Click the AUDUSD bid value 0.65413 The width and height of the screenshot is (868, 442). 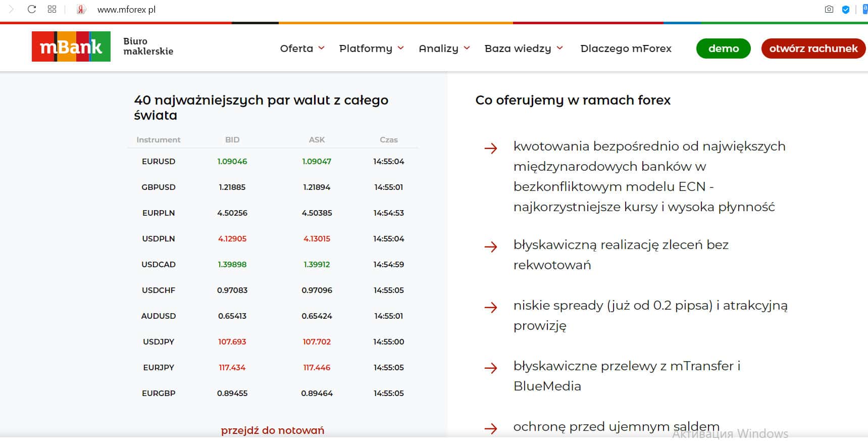232,316
